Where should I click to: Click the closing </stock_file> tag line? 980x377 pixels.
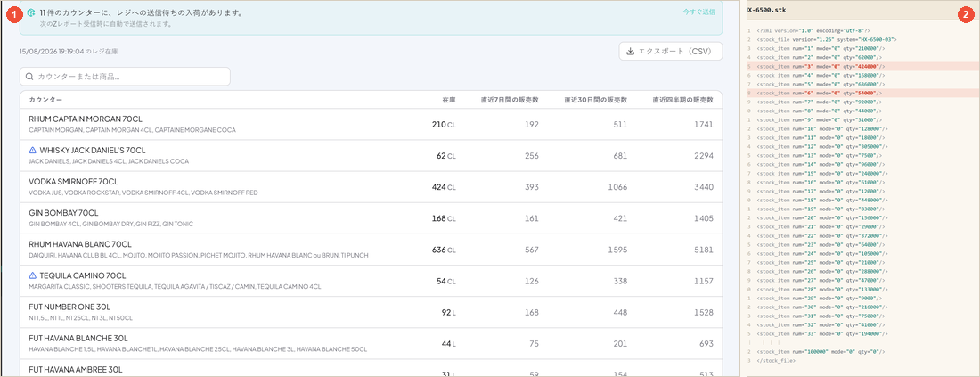(776, 361)
